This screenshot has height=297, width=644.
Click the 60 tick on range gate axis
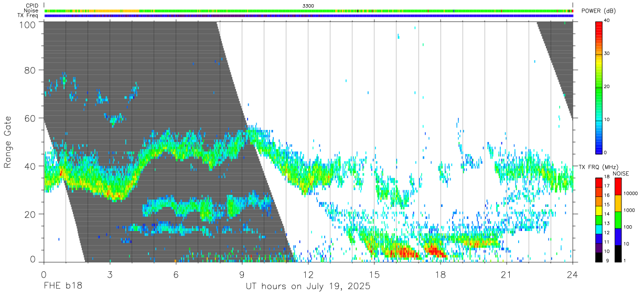pyautogui.click(x=31, y=118)
